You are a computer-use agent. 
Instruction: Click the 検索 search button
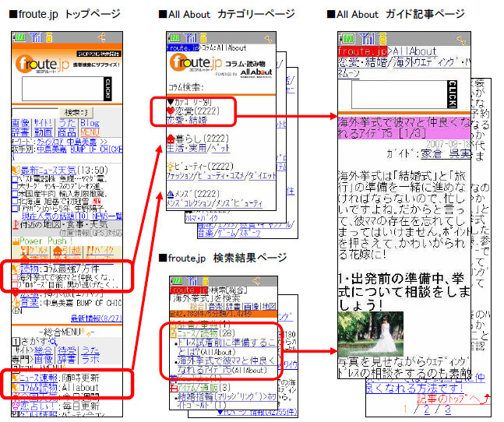[x=76, y=112]
